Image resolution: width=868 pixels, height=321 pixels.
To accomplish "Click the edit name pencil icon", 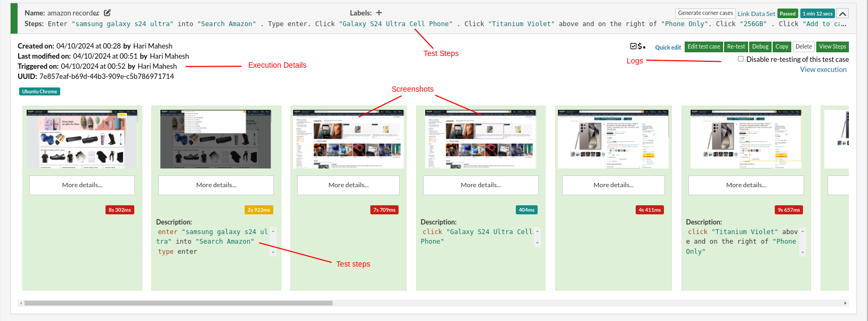I will click(x=107, y=13).
